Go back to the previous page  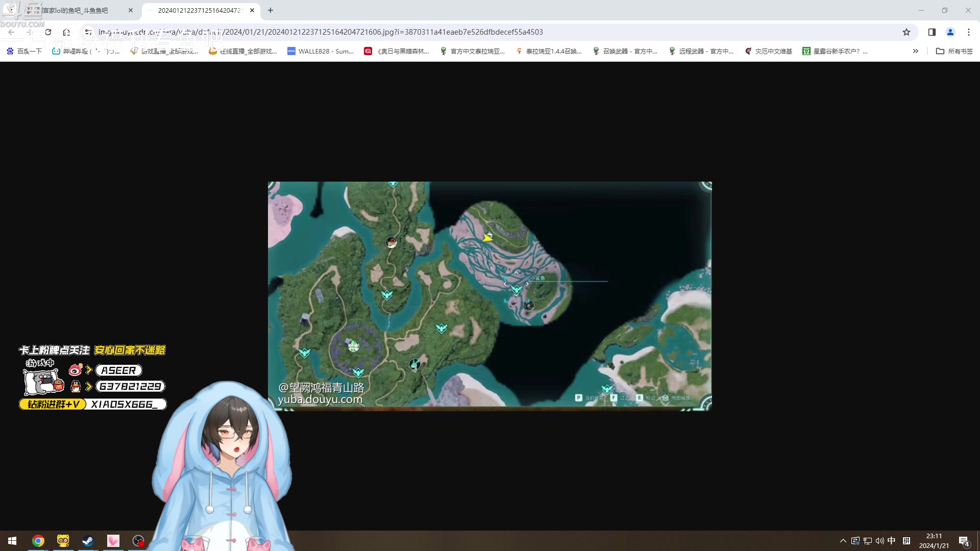[x=11, y=32]
